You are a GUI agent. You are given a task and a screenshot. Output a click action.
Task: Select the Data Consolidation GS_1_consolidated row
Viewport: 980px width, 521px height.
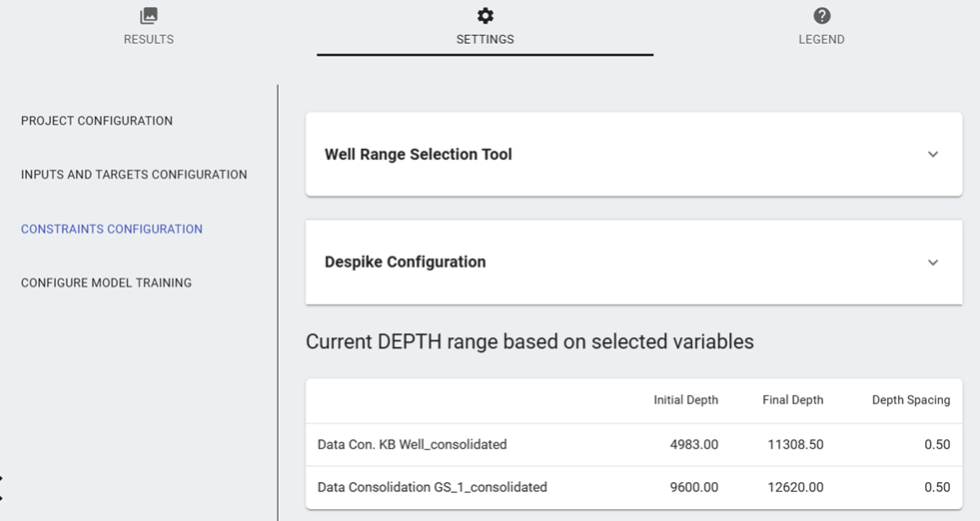click(433, 487)
